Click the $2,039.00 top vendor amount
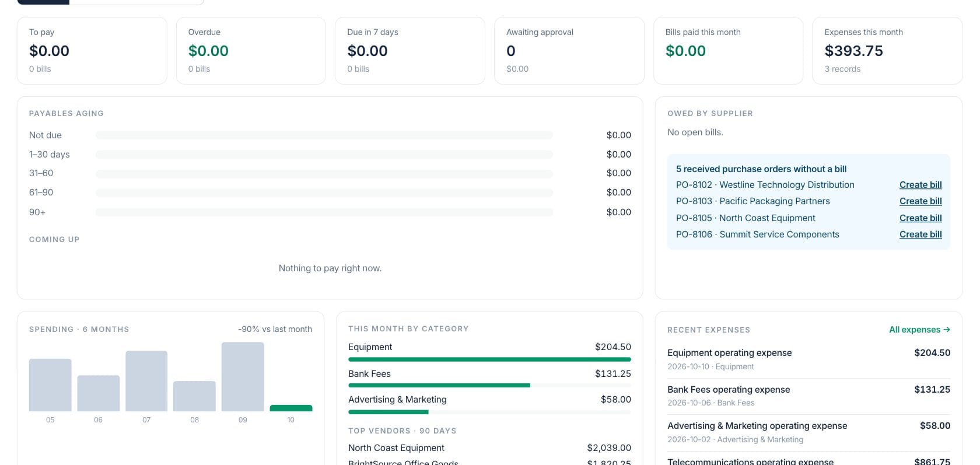The width and height of the screenshot is (980, 465). [609, 448]
